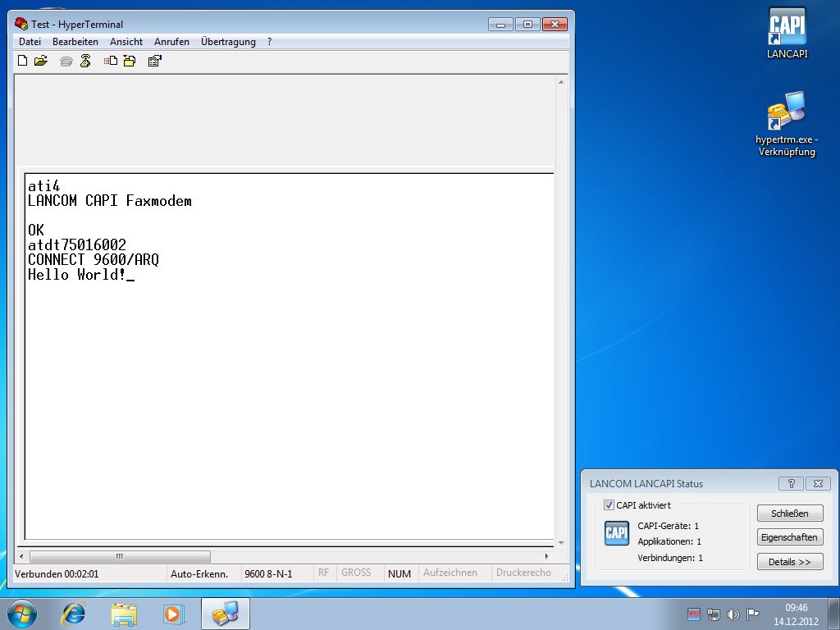The height and width of the screenshot is (630, 840).
Task: Click inside the terminal text area
Action: coord(290,356)
